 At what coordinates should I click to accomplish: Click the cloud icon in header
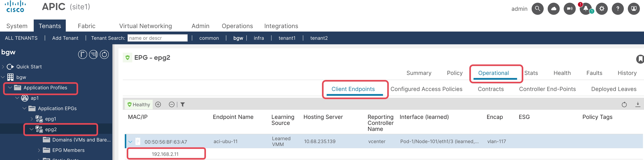click(553, 9)
